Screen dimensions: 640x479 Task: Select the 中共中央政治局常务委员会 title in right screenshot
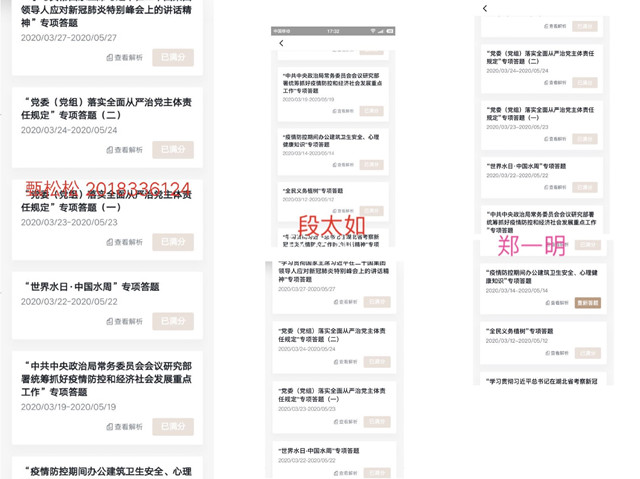coord(541,222)
